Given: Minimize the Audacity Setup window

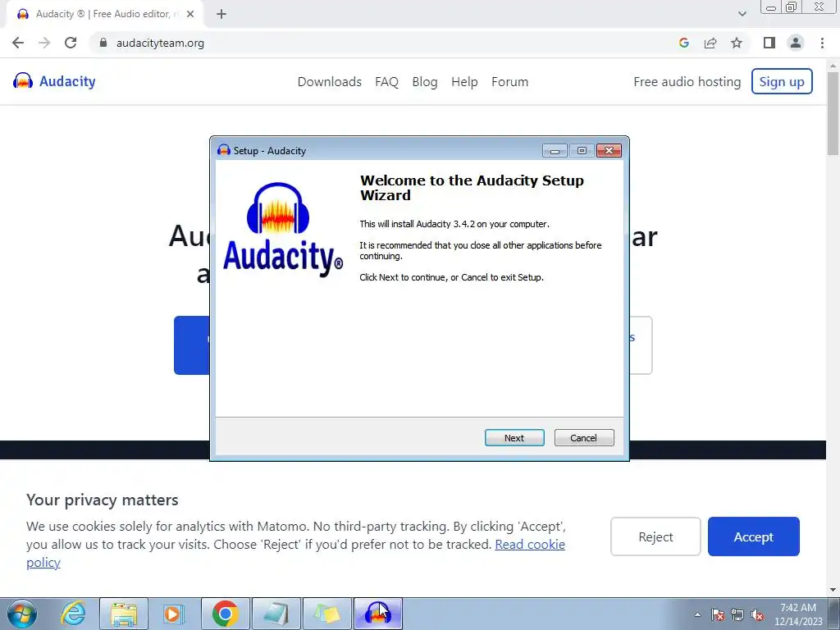Looking at the screenshot, I should [555, 151].
